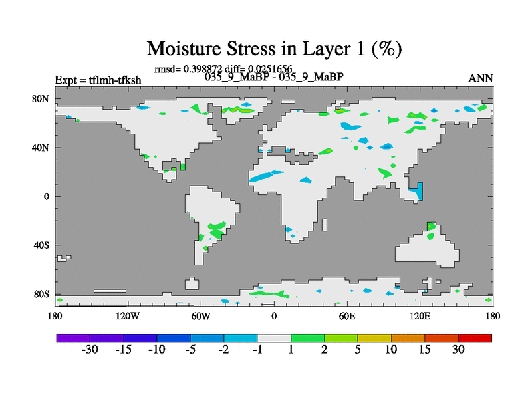Viewport: 532px width, 399px height.
Task: Click the ANN label at top right
Action: pyautogui.click(x=481, y=78)
